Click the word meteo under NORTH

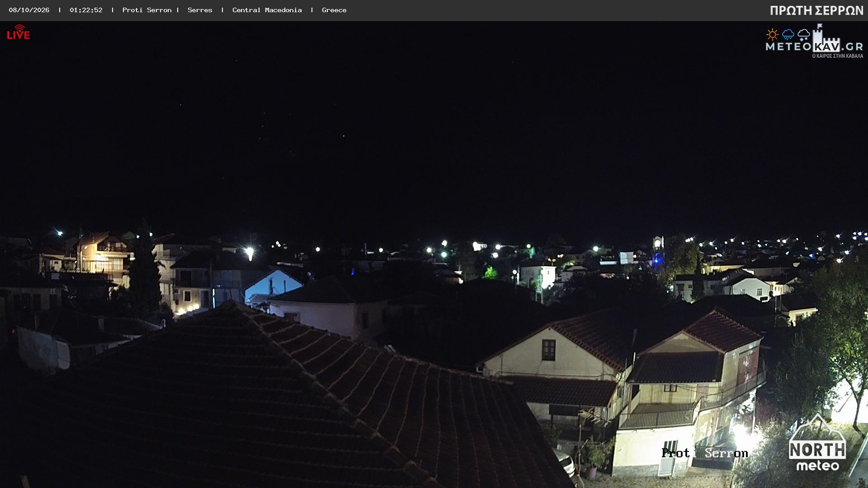[x=817, y=465]
